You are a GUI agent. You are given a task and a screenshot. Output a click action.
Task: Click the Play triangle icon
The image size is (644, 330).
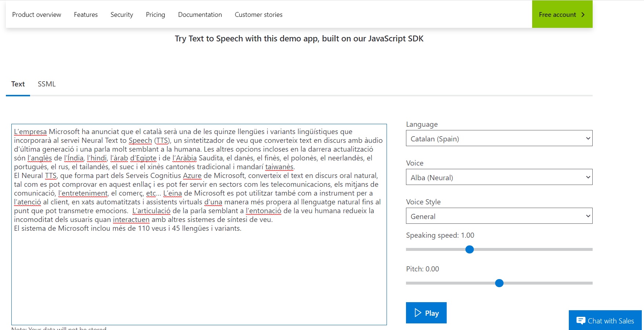(x=418, y=313)
